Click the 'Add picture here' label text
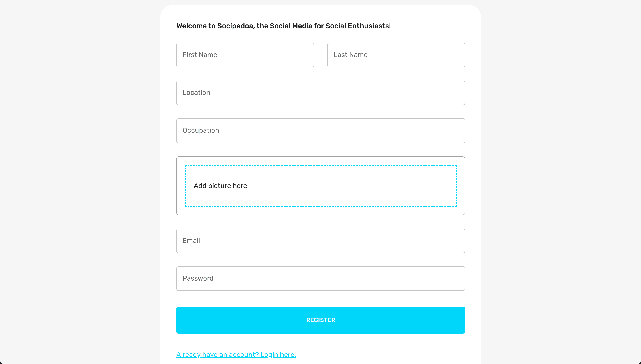 click(x=220, y=186)
